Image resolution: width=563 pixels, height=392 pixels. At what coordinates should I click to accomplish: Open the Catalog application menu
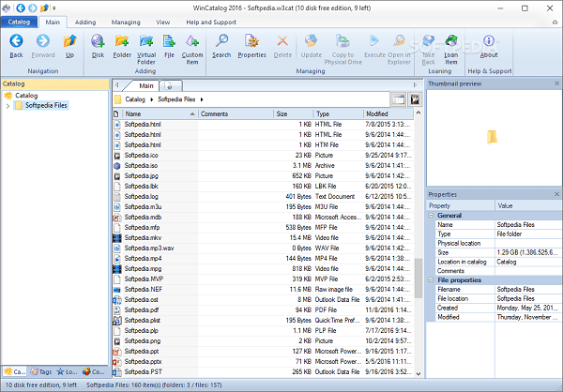(19, 22)
